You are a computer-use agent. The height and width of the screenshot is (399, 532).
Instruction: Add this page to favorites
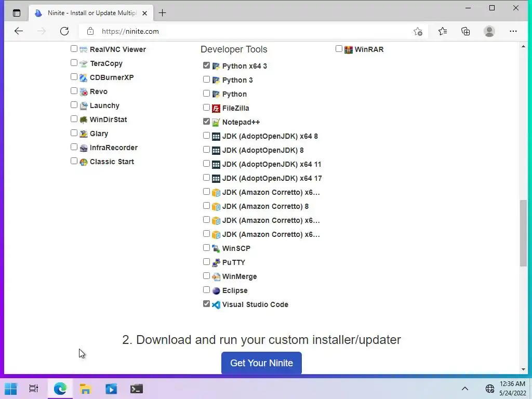[418, 31]
